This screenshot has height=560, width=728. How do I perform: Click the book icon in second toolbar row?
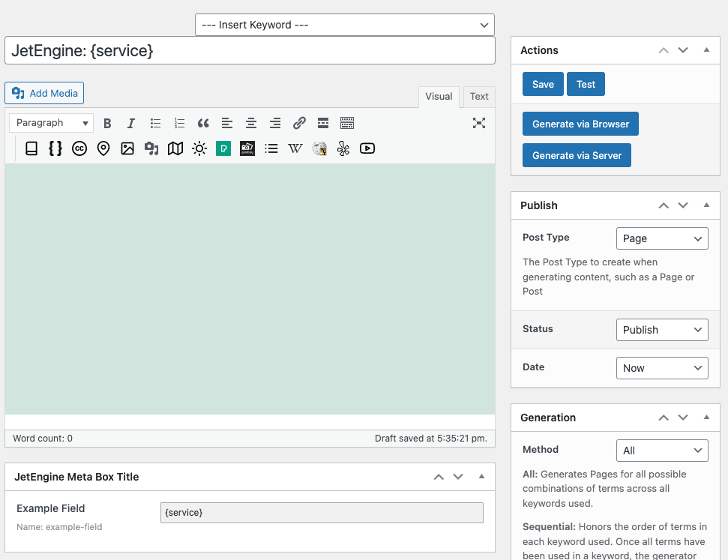31,148
